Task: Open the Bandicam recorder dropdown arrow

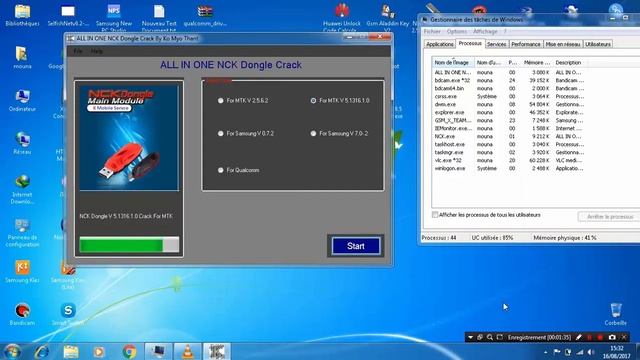Action: (x=470, y=338)
